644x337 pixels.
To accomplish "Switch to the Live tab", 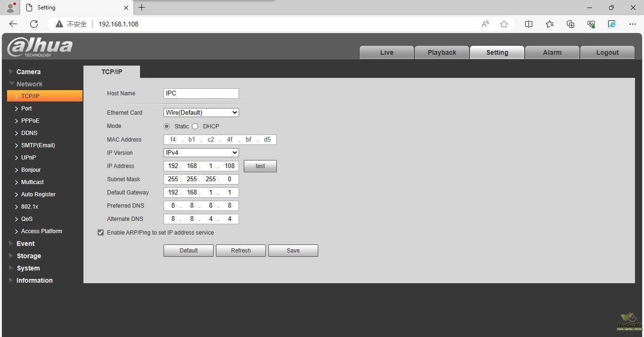I will tap(387, 52).
